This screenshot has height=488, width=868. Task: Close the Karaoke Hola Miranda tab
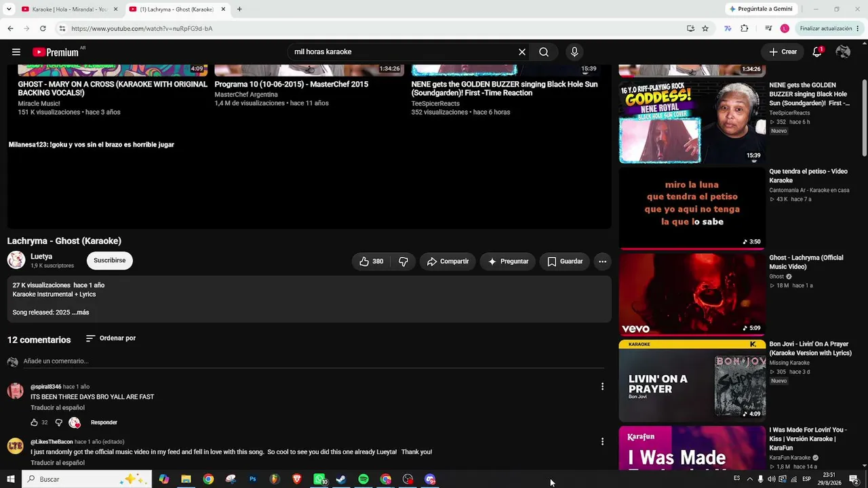click(x=116, y=9)
